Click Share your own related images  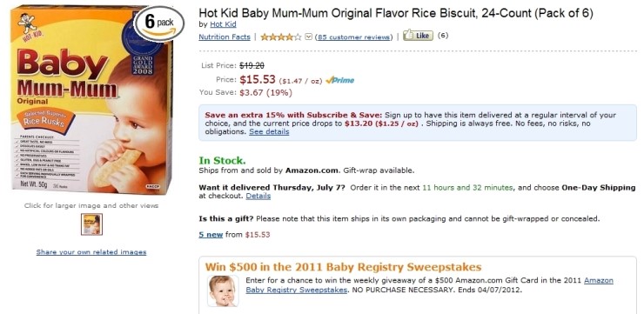pos(91,252)
